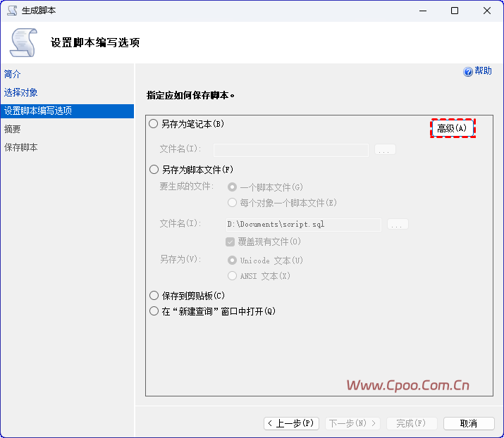Click 保存脚本 step in sidebar
This screenshot has width=504, height=438.
pos(20,147)
